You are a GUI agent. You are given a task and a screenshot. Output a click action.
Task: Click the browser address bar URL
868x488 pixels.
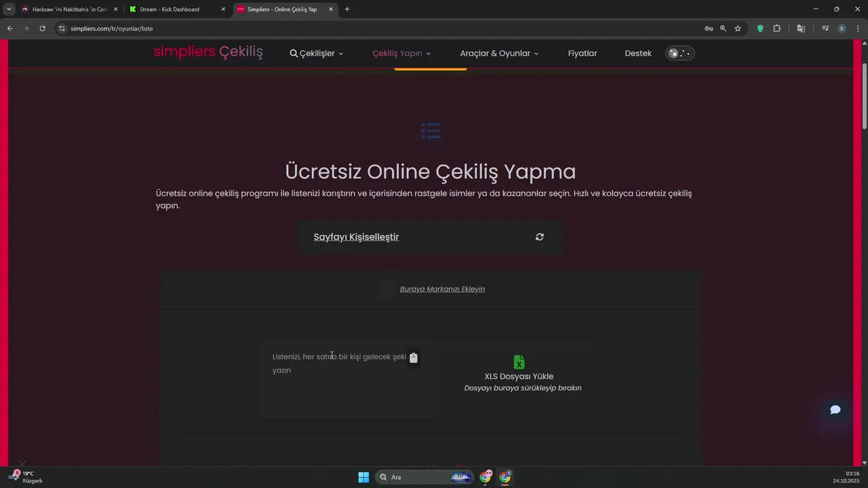[112, 28]
